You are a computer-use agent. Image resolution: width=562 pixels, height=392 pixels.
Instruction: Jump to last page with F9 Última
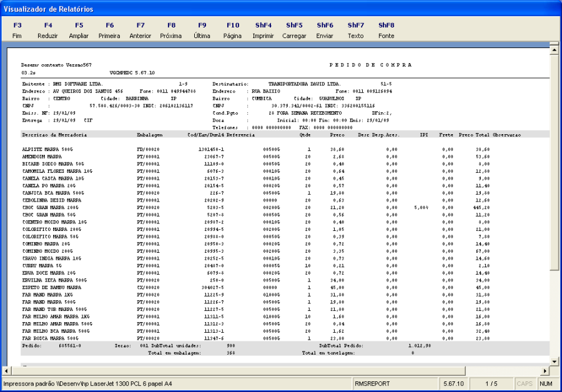[x=202, y=30]
